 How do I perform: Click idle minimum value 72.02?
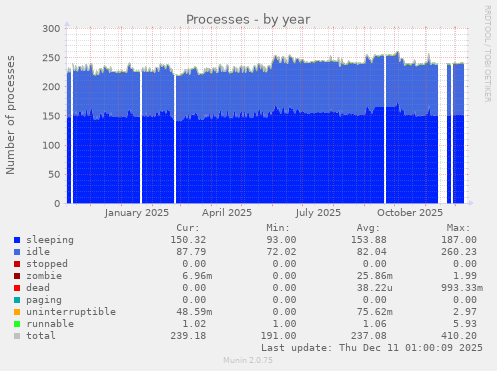281,252
